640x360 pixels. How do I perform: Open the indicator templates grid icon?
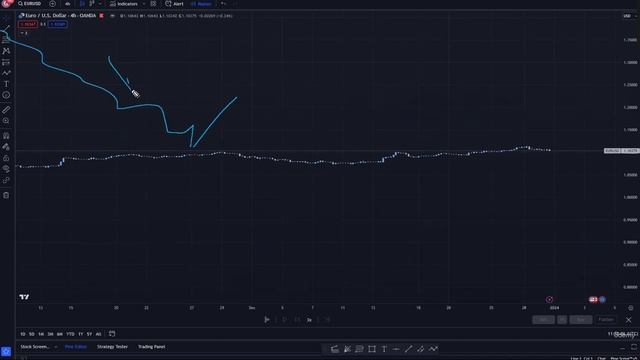(153, 4)
